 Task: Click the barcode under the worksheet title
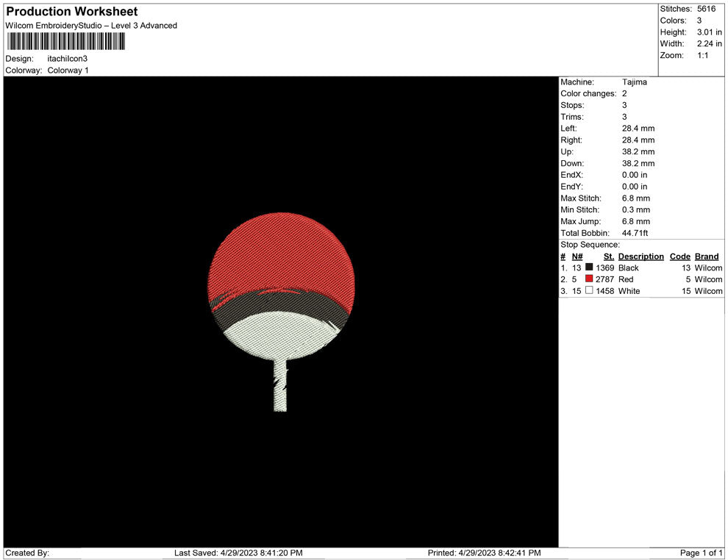pyautogui.click(x=66, y=41)
